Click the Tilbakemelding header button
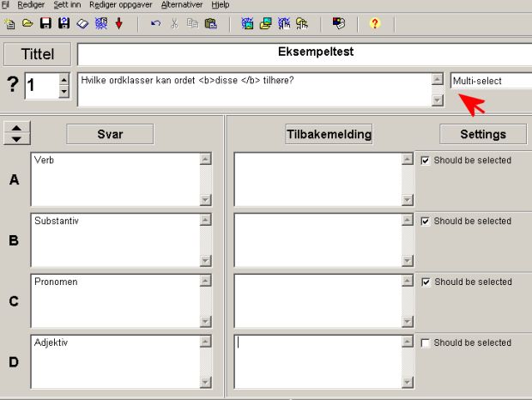 [x=329, y=134]
